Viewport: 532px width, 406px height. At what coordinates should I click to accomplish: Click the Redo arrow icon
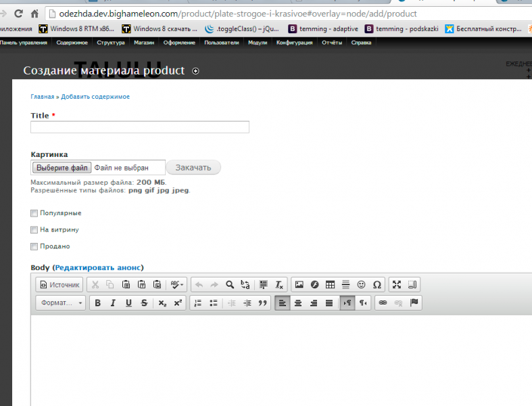tap(214, 285)
